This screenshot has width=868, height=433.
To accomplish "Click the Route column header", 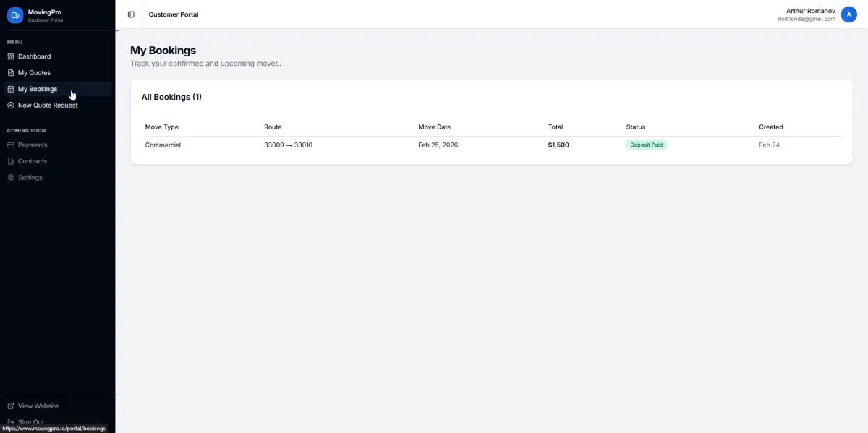I will (x=273, y=127).
